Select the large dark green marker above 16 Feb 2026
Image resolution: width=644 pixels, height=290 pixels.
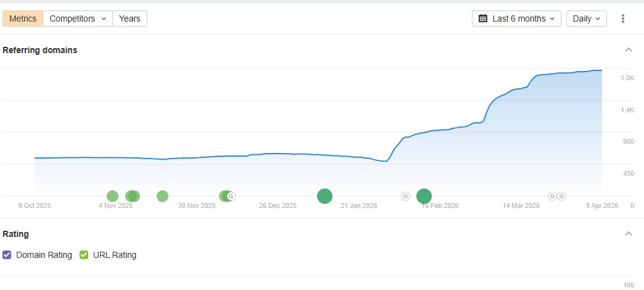point(424,196)
